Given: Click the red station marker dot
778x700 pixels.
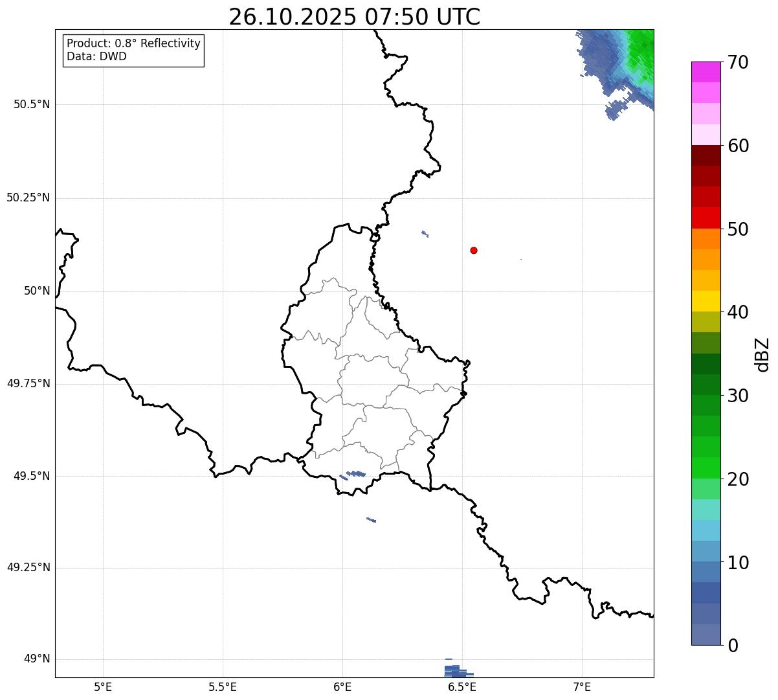Looking at the screenshot, I should pos(474,250).
